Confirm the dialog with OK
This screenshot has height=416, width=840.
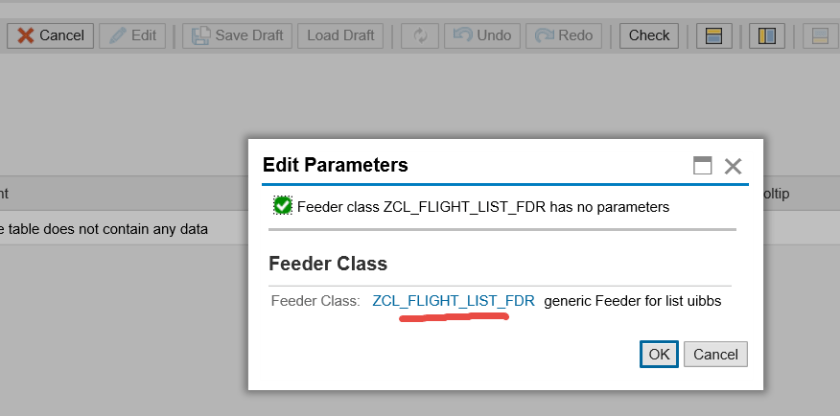point(659,354)
